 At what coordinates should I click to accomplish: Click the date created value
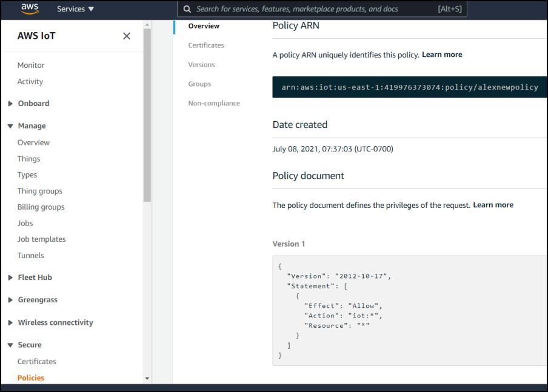point(333,149)
